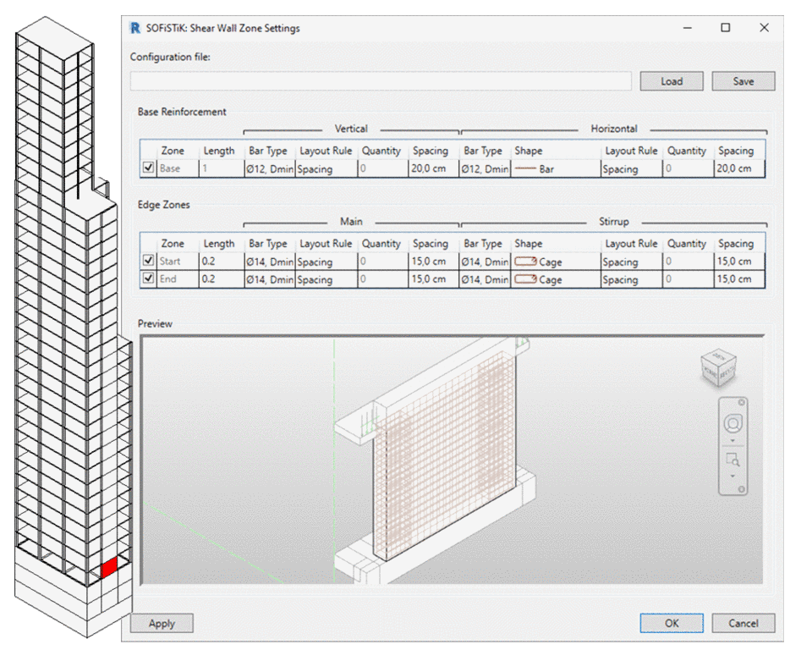812x650 pixels.
Task: Click the Configuration file path field
Action: coord(381,81)
